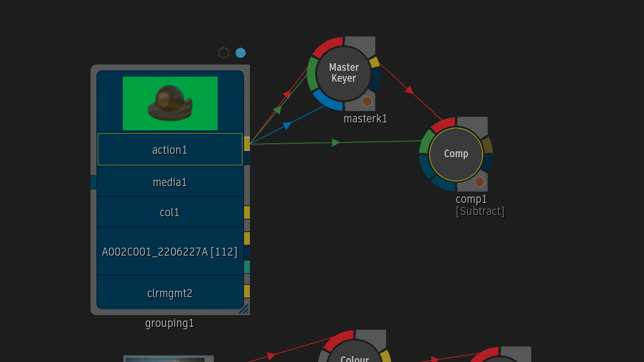Click the green link from action1 to Comp
Screen dimensions: 644x362
point(335,142)
